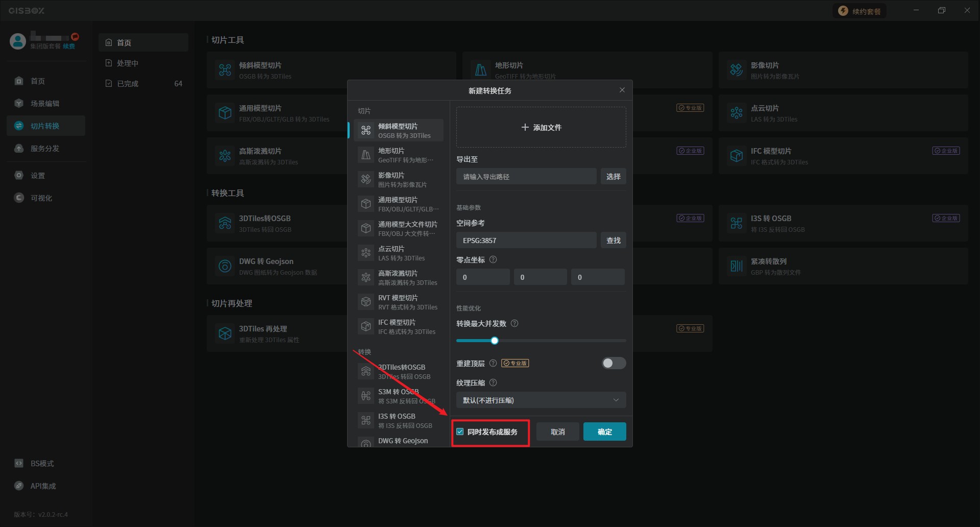Click the 服务分发 sidebar icon
This screenshot has height=527, width=980.
pyautogui.click(x=19, y=149)
